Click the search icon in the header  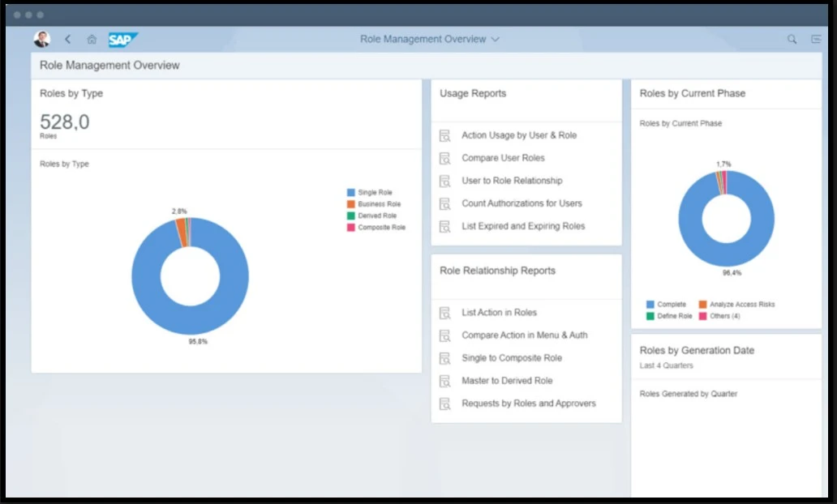click(792, 38)
